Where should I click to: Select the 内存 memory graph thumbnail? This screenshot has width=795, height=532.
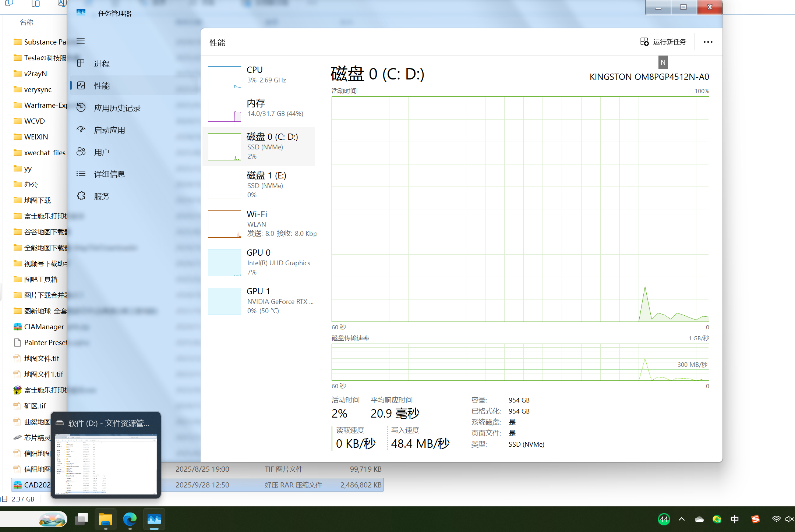click(225, 111)
